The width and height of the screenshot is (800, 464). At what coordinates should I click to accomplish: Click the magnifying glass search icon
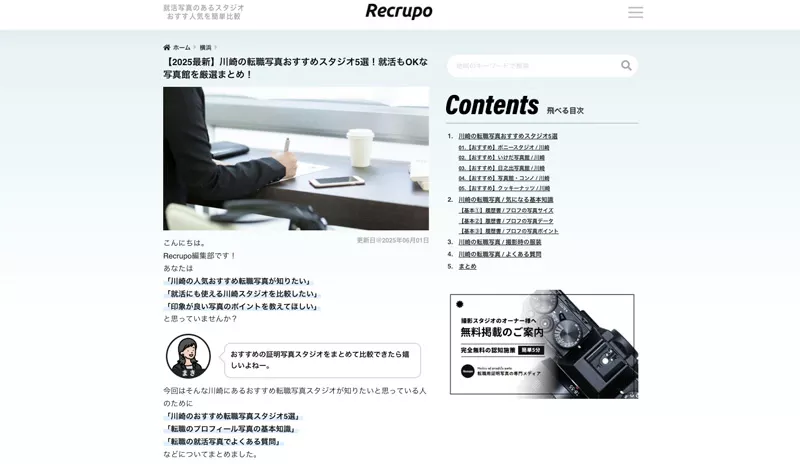tap(626, 65)
